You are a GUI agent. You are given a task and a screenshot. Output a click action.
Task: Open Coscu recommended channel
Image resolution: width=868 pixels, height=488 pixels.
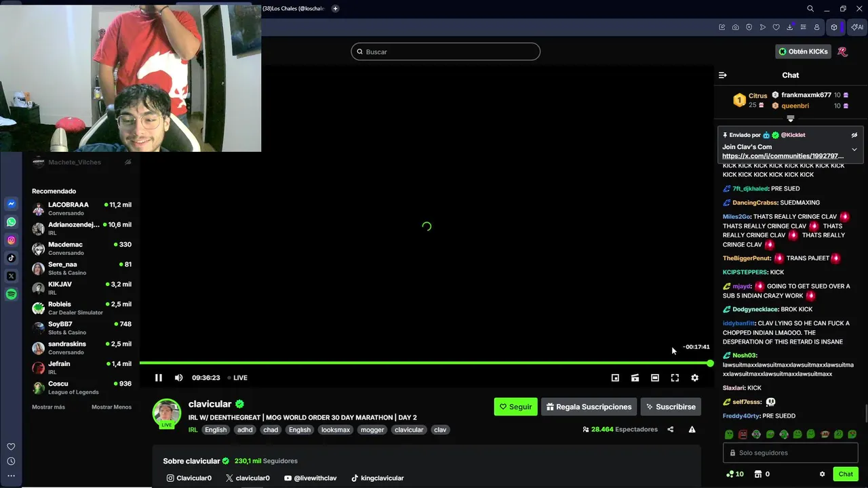[81, 388]
